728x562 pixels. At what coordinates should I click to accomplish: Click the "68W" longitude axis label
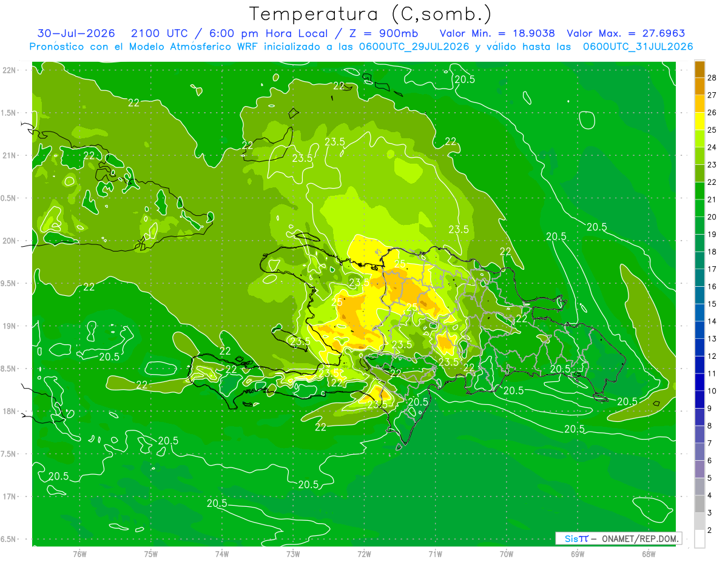[x=649, y=554]
